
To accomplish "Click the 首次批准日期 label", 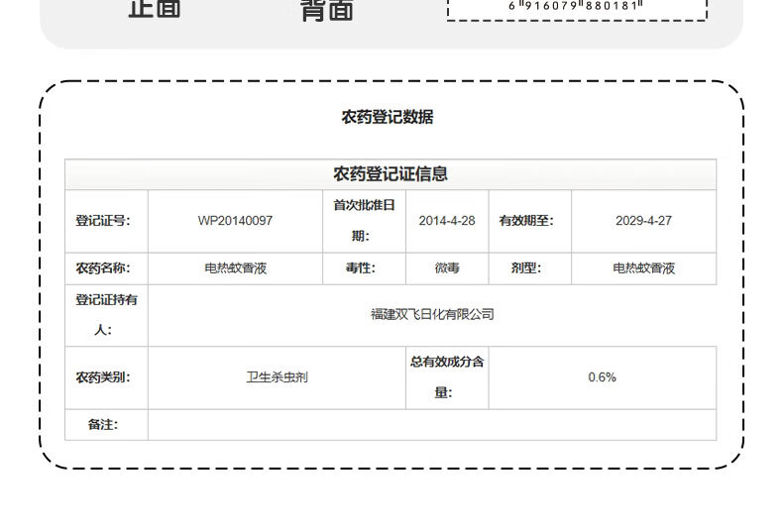I will coord(364,221).
